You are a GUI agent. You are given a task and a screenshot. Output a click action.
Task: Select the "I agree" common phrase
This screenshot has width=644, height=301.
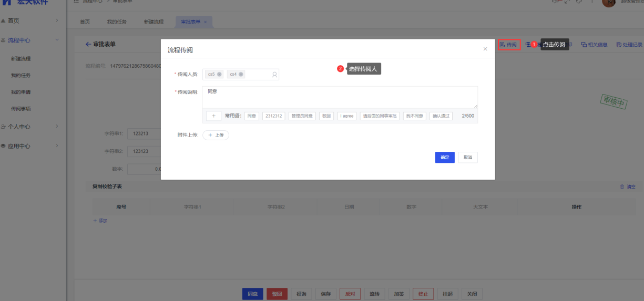coord(347,116)
